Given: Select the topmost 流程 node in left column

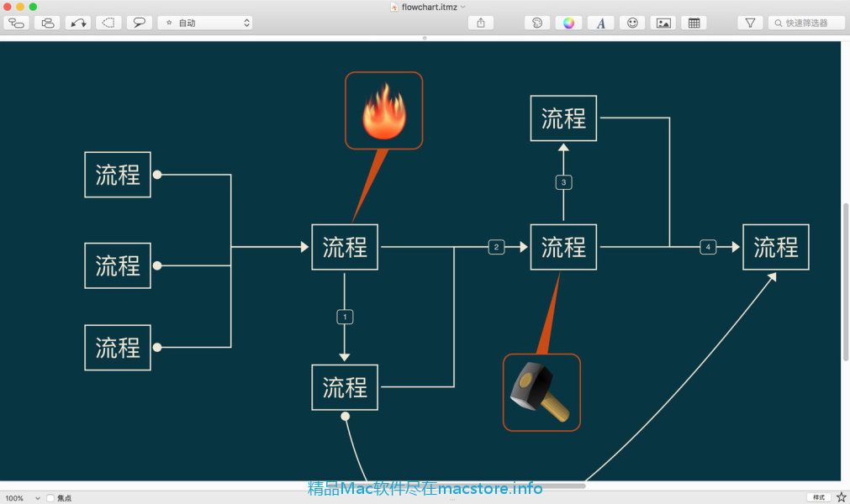Looking at the screenshot, I should pyautogui.click(x=118, y=175).
